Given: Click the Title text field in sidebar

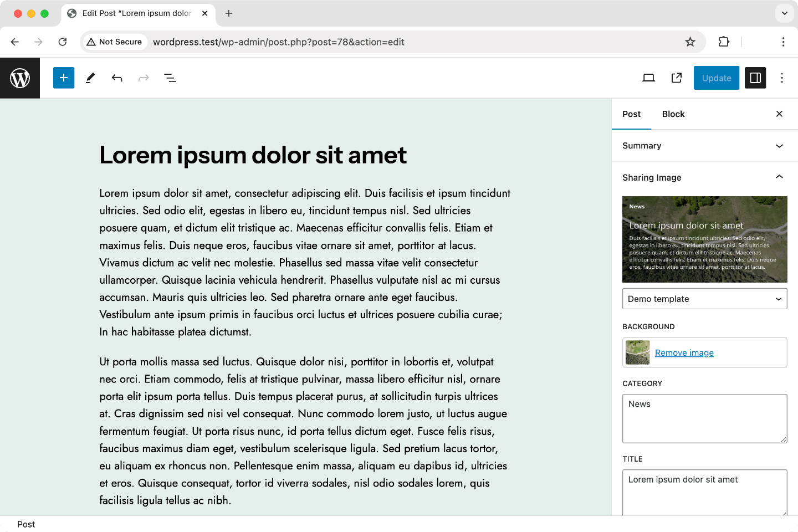Looking at the screenshot, I should [x=705, y=492].
